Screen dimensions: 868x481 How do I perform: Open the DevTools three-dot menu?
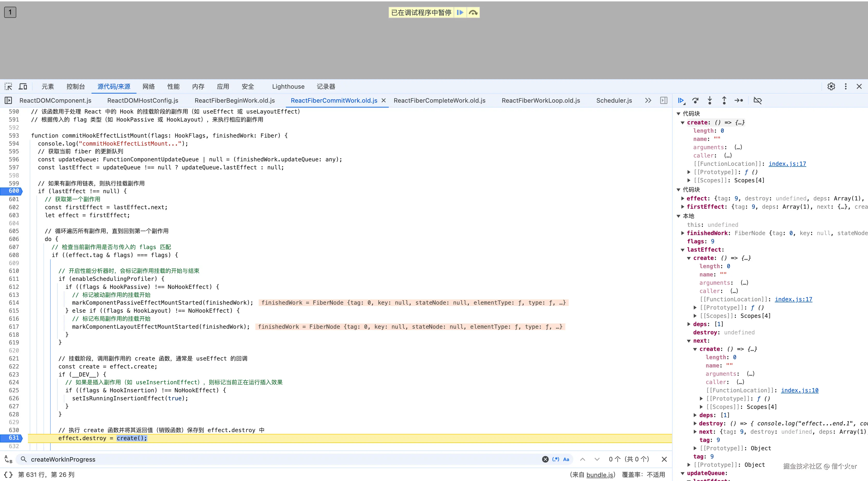pos(846,87)
